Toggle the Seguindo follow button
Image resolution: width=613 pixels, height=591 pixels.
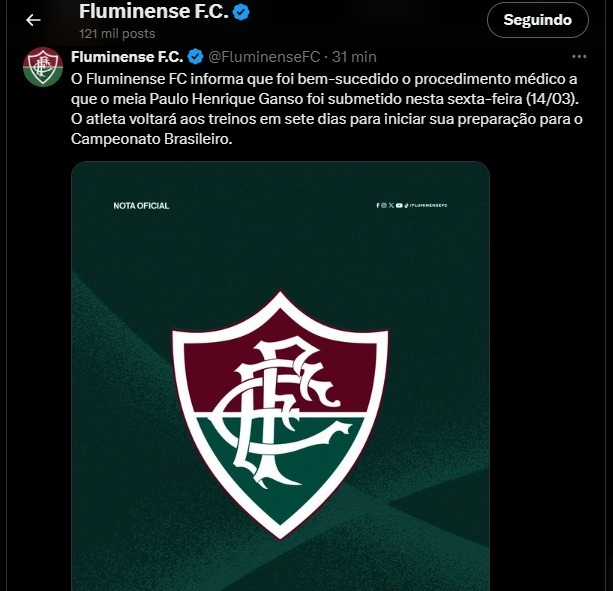[x=538, y=20]
